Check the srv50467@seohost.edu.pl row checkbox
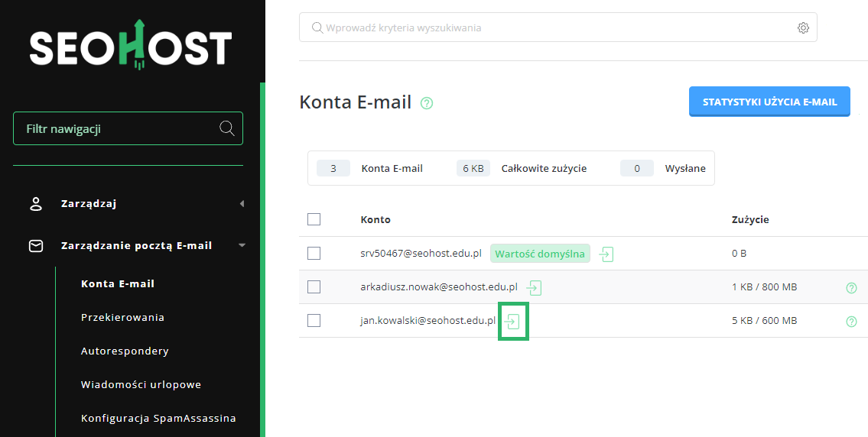This screenshot has height=437, width=868. 314,254
